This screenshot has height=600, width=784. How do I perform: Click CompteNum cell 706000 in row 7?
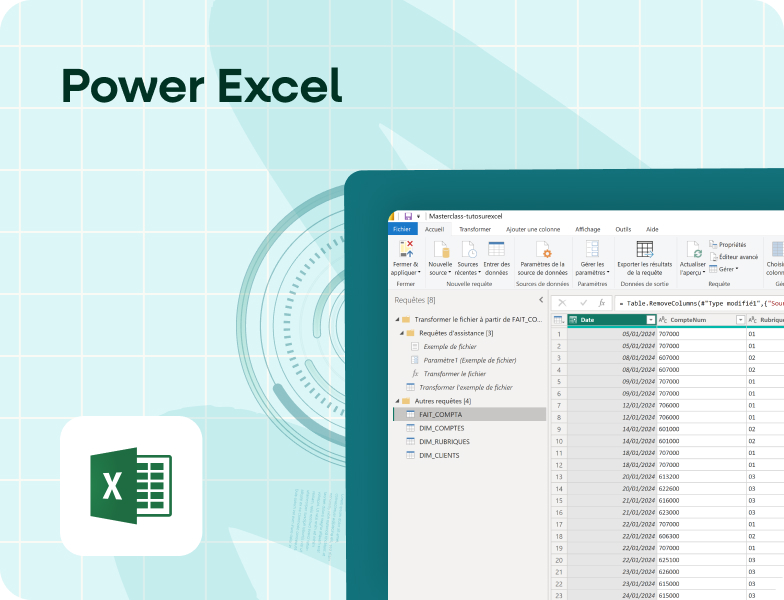pyautogui.click(x=702, y=406)
